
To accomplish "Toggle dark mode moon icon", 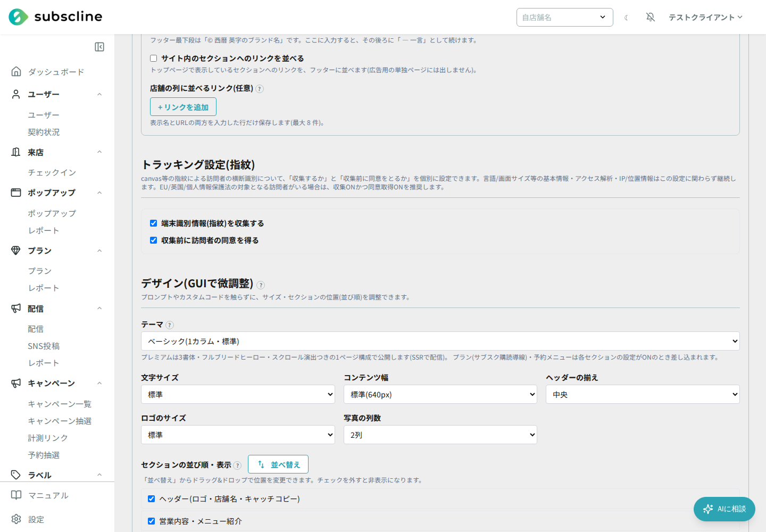I will click(x=627, y=18).
